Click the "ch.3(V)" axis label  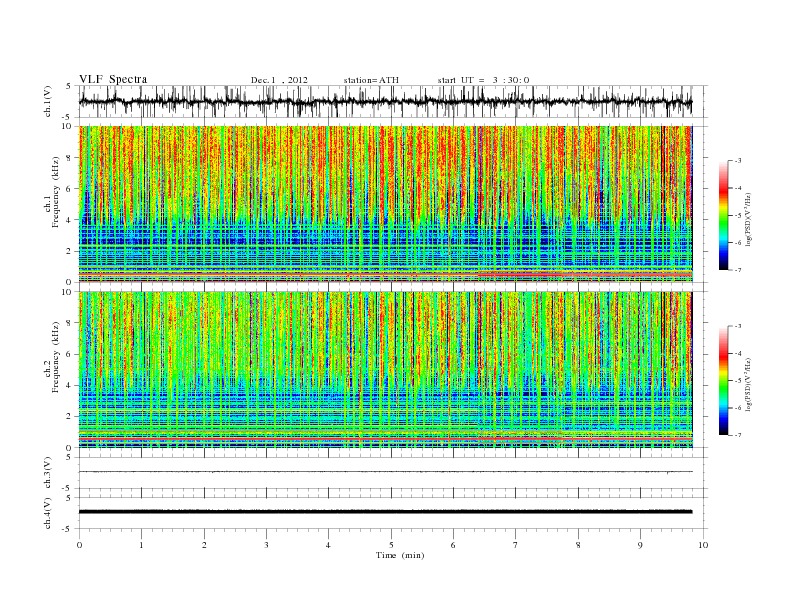(48, 473)
